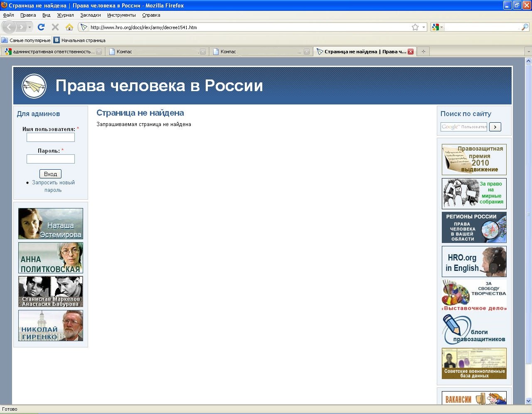Reload the current page
This screenshot has height=414, width=532.
[x=41, y=27]
